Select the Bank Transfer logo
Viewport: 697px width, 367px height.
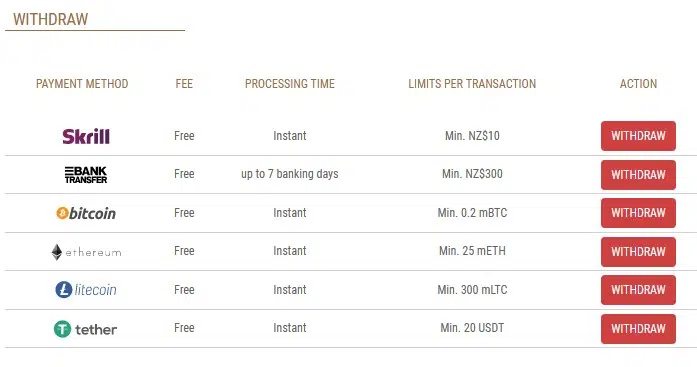click(x=86, y=175)
